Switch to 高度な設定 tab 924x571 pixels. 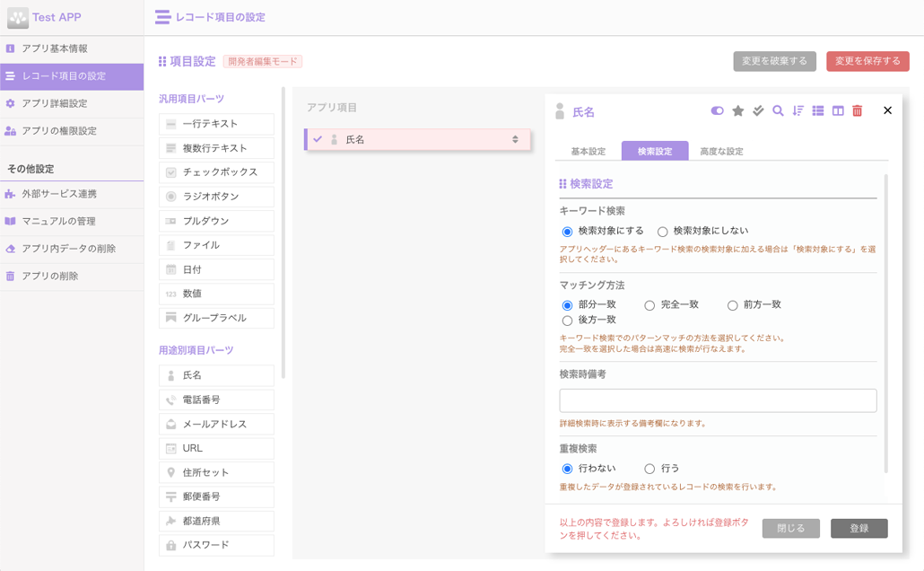[721, 151]
